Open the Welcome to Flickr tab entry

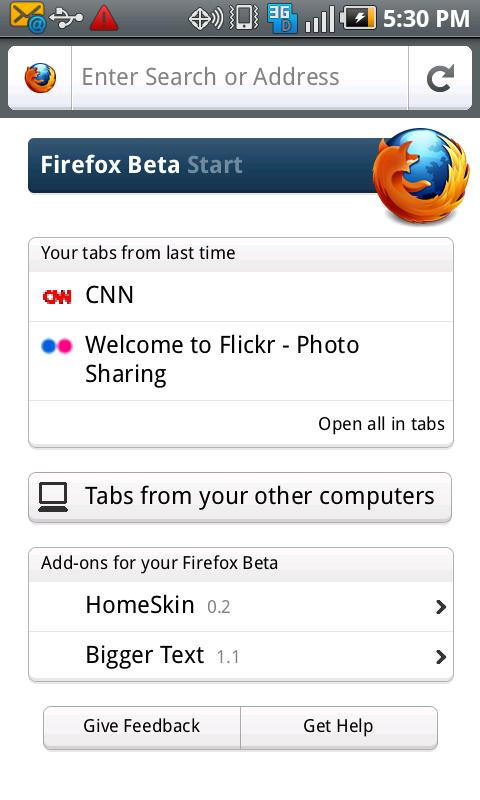pos(241,361)
